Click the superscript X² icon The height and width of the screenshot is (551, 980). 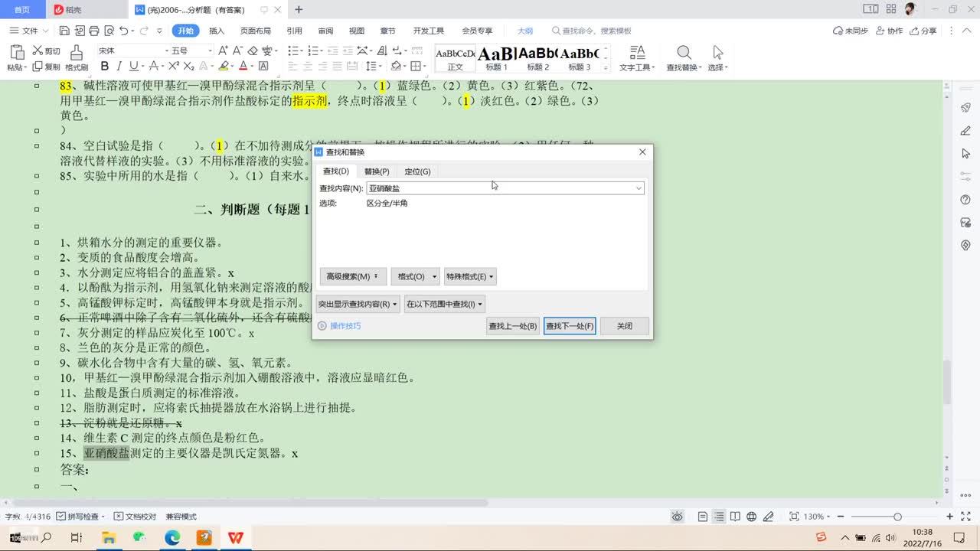click(176, 67)
